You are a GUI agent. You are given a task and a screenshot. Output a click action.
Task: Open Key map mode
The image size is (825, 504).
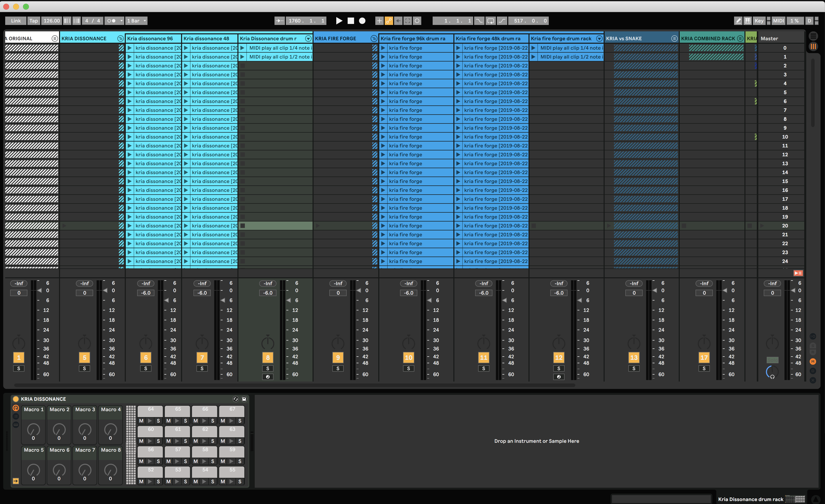coord(759,21)
